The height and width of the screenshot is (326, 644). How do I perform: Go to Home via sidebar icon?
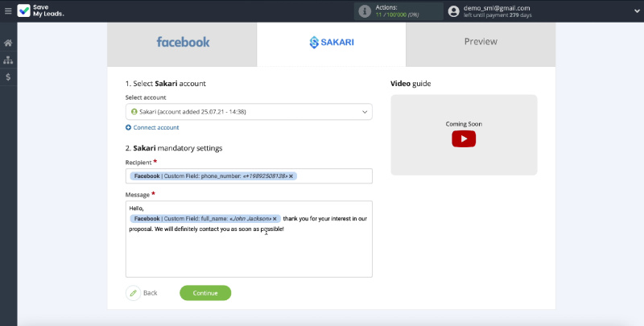pyautogui.click(x=8, y=43)
